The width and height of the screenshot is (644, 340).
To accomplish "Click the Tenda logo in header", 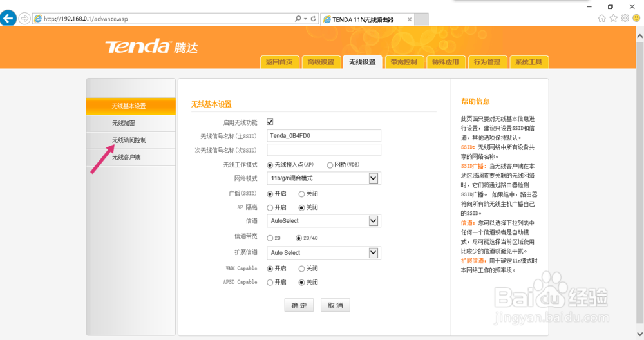I will coord(151,47).
